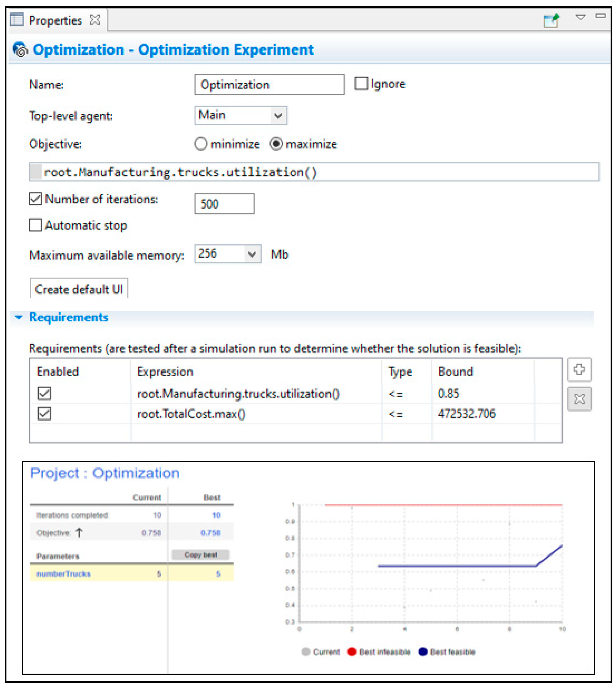The height and width of the screenshot is (687, 616).
Task: Disable the trucks utilization requirement checkbox
Action: click(x=44, y=393)
